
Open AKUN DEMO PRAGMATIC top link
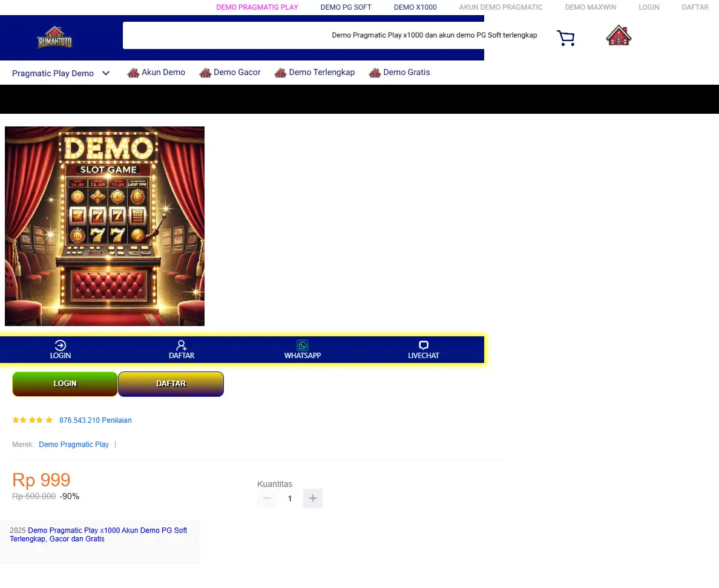(x=501, y=7)
